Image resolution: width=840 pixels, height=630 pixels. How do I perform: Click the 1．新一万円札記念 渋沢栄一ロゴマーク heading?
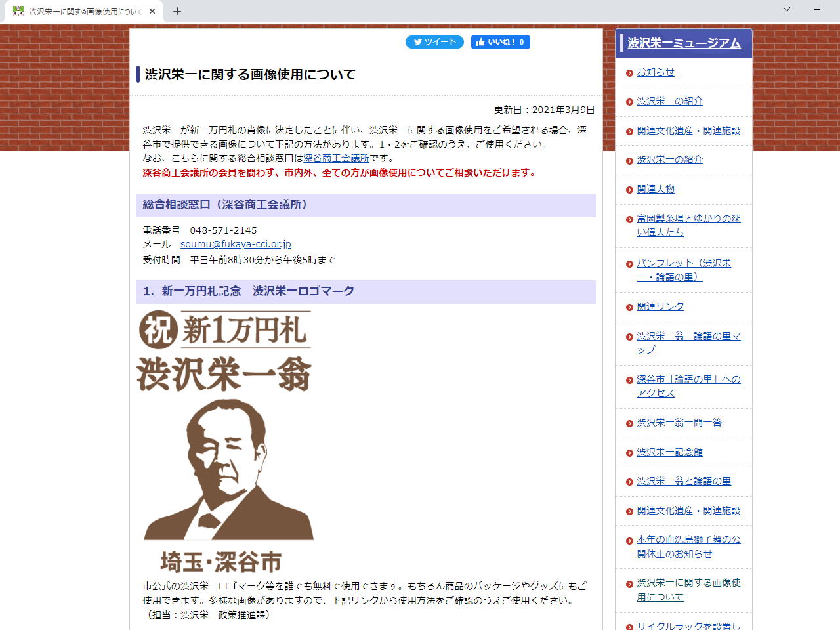click(x=366, y=292)
